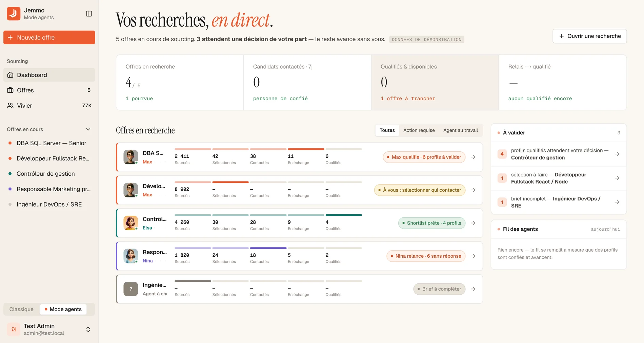Switch to Classique mode
Image resolution: width=644 pixels, height=343 pixels.
(x=21, y=309)
